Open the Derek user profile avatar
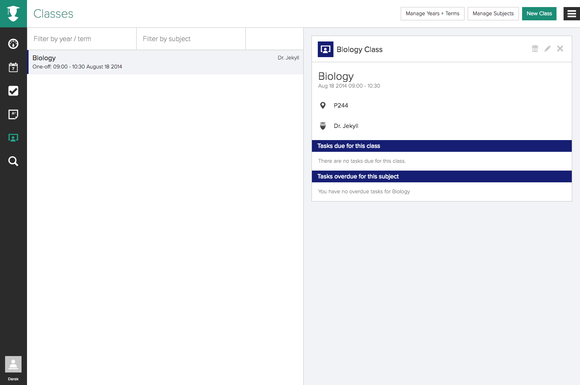 pos(13,364)
